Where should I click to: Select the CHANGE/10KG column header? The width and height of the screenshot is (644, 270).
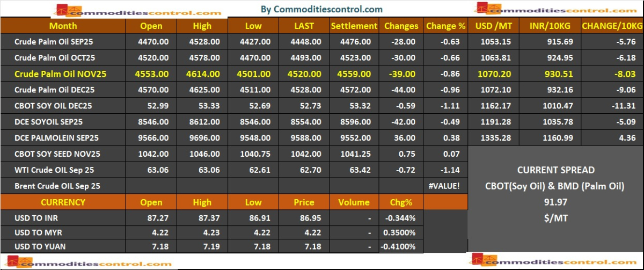pyautogui.click(x=612, y=26)
